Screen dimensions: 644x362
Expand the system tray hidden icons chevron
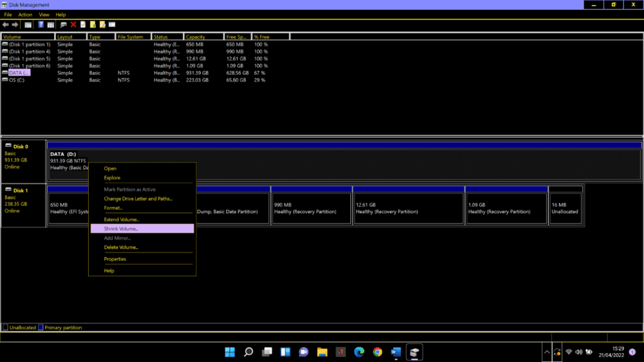pos(547,352)
